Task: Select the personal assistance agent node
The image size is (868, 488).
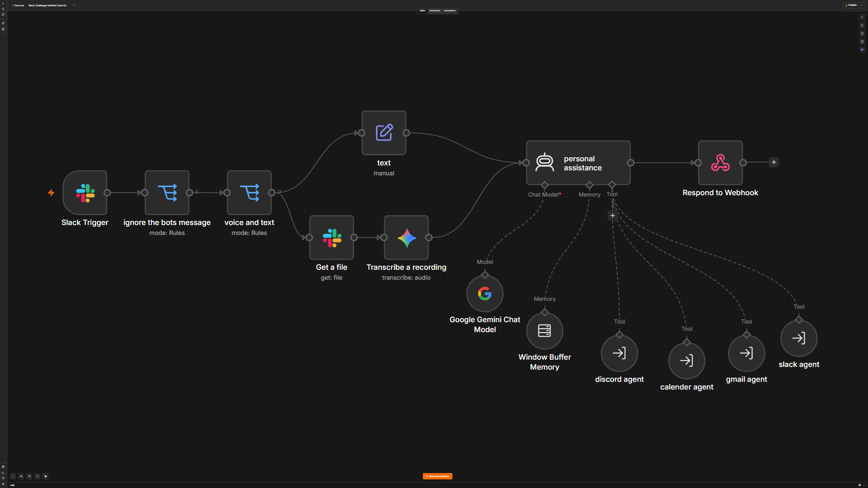Action: 578,163
